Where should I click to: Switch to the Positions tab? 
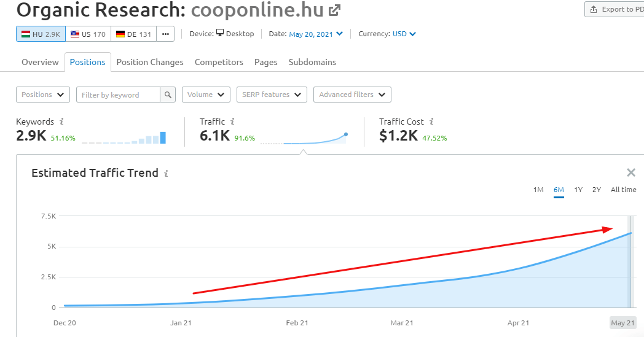87,62
